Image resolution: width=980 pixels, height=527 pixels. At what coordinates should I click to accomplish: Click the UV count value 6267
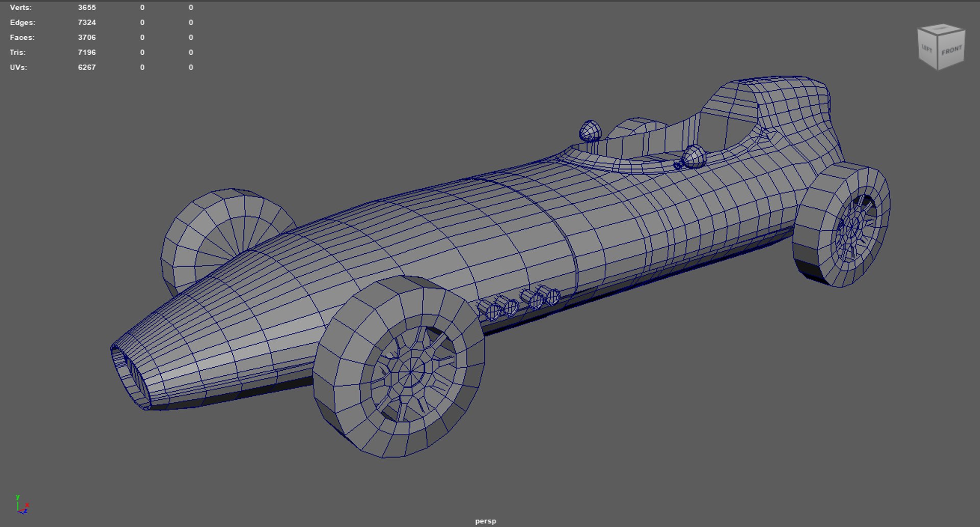tap(87, 67)
